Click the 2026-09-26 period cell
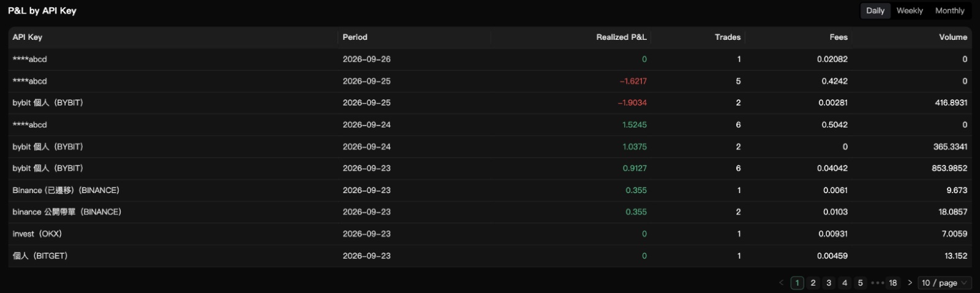This screenshot has height=293, width=980. pos(366,59)
